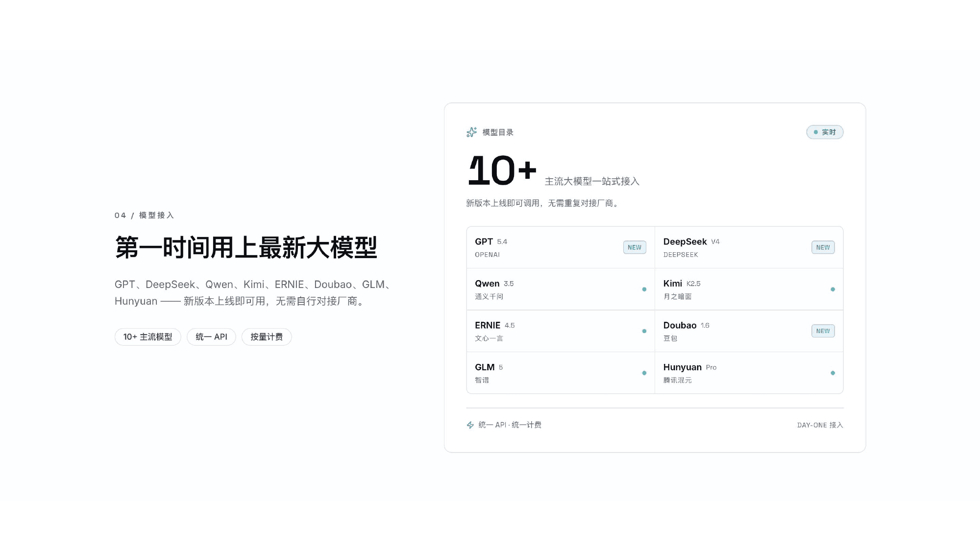
Task: Click the status dot on ERNIE row
Action: (644, 331)
